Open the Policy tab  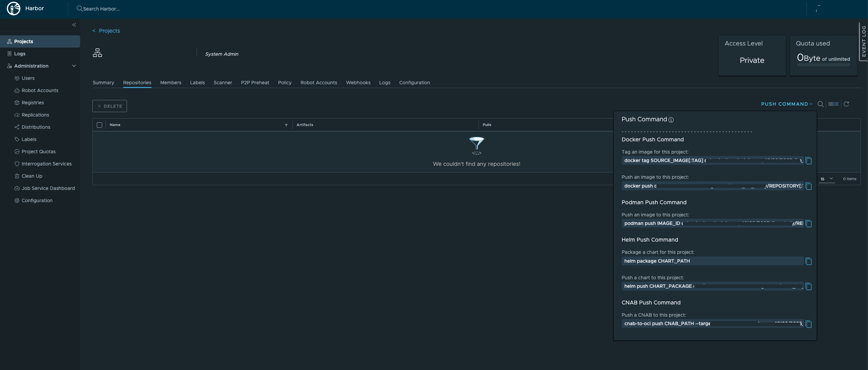coord(285,83)
